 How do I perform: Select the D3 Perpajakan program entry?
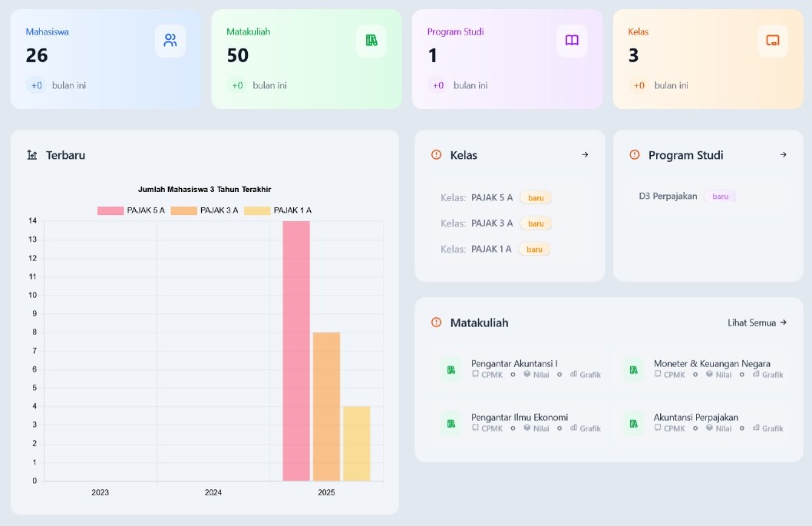668,196
